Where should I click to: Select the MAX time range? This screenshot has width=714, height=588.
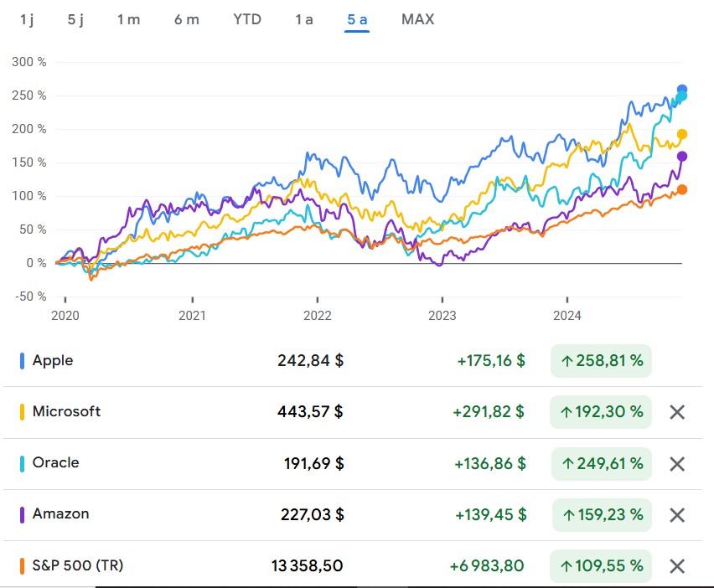pos(418,19)
